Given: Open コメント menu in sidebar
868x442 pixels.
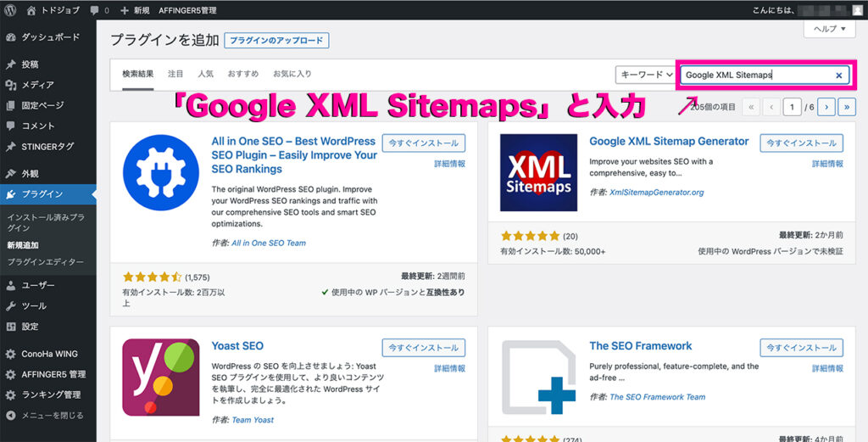Looking at the screenshot, I should pos(48,126).
